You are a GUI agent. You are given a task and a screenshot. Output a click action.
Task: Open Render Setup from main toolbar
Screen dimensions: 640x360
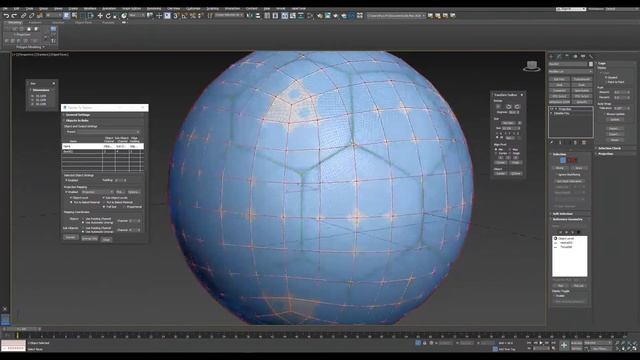point(320,16)
